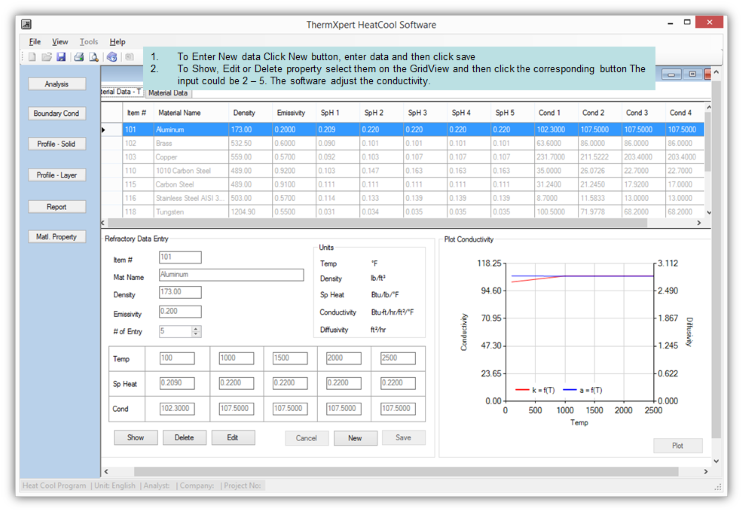Click the first Temp field showing 100
Screen dimensions: 743x512
(177, 359)
